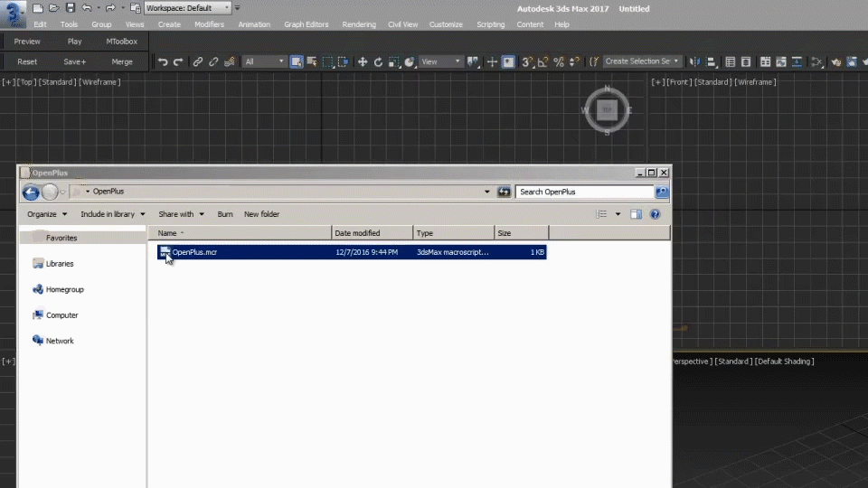Choose Rectangular Selection Region tool
This screenshot has width=868, height=488.
pos(327,62)
